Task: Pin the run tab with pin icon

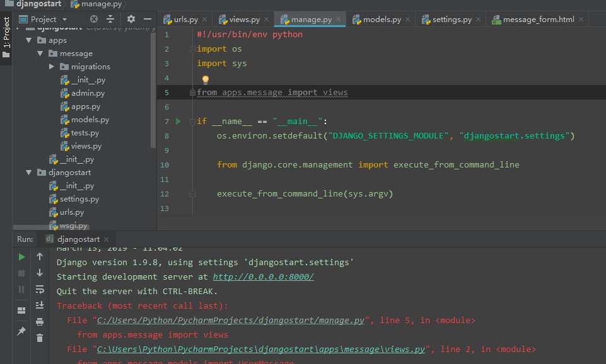Action: pyautogui.click(x=21, y=331)
